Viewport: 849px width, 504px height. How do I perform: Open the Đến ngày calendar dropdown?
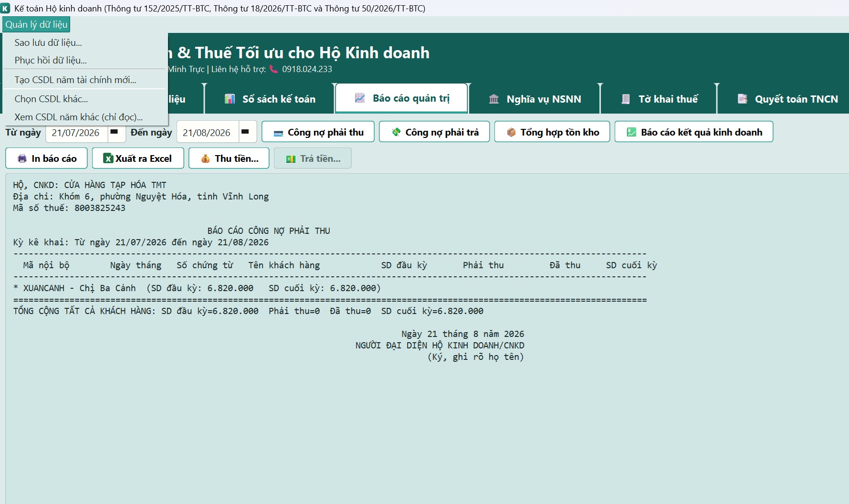245,132
